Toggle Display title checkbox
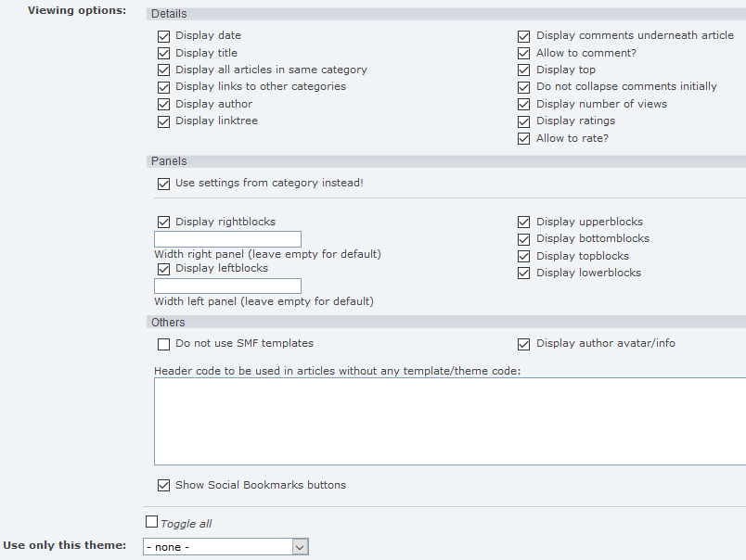Screen dimensions: 746x560 [164, 53]
